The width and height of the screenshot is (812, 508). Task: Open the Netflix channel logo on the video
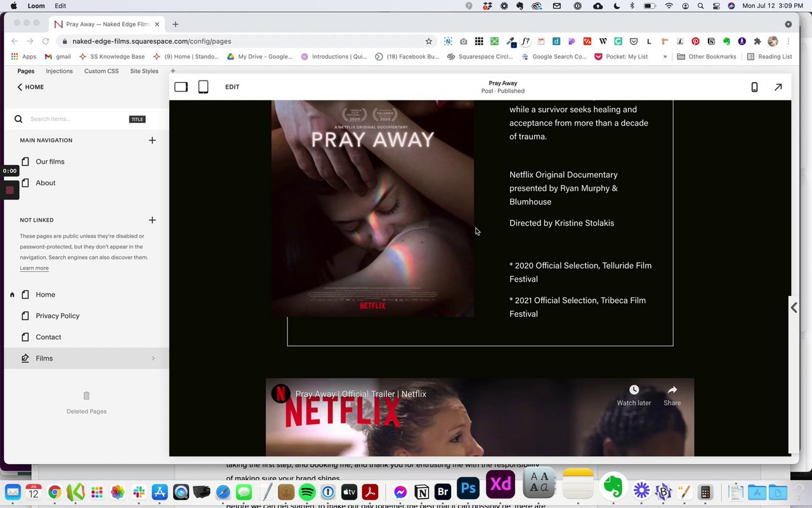pyautogui.click(x=281, y=394)
